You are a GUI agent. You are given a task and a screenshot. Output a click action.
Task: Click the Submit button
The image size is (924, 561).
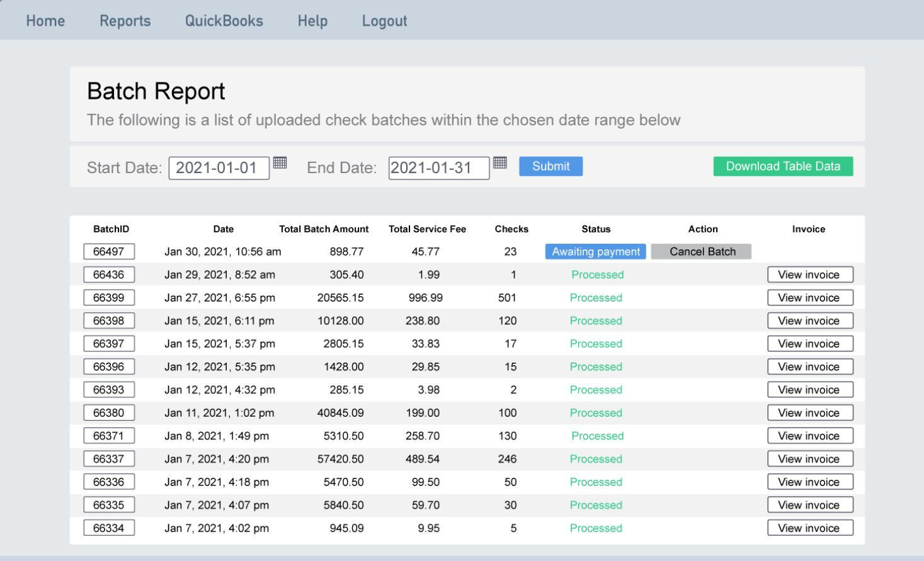pyautogui.click(x=550, y=166)
